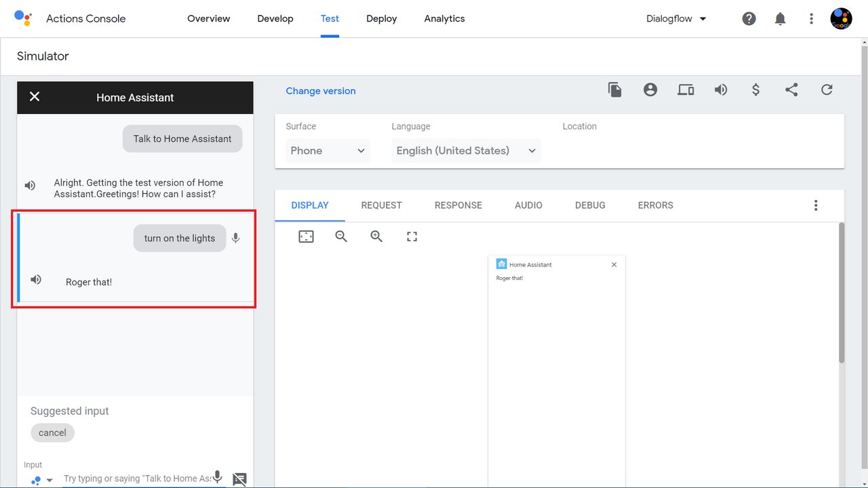Screen dimensions: 868x488
Task: Play audio for the 'Roger that!' reply
Action: click(36, 279)
